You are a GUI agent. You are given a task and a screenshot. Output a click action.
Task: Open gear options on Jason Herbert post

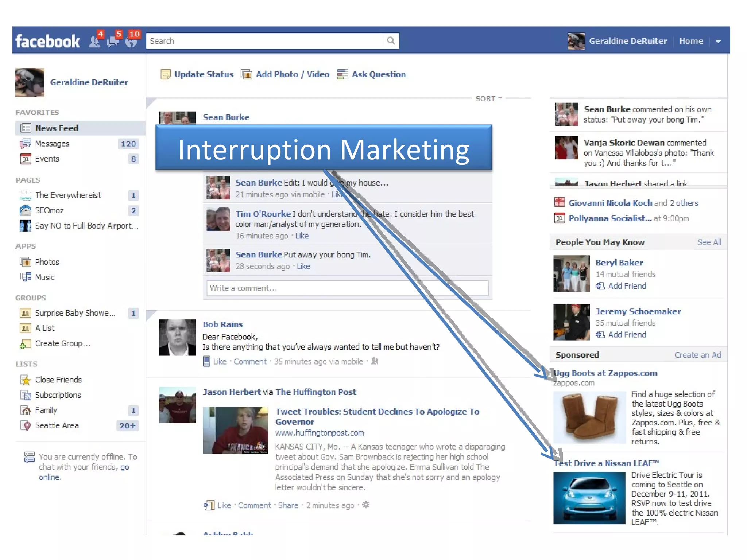366,505
